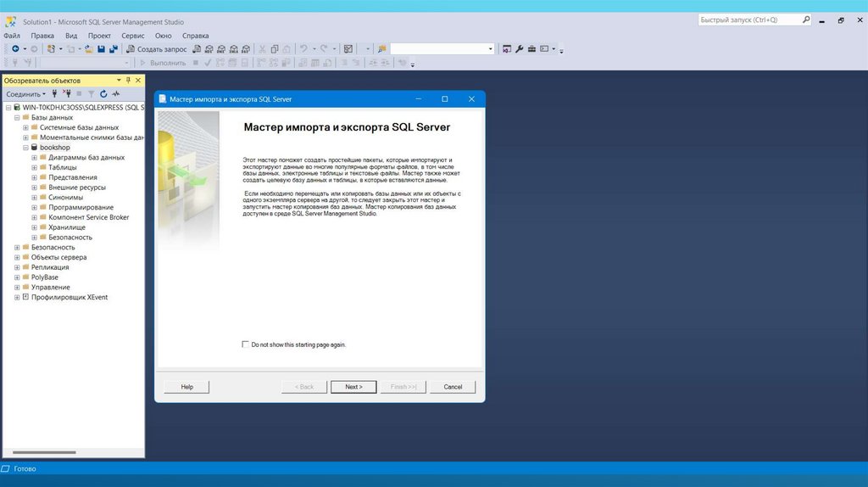Image resolution: width=868 pixels, height=487 pixels.
Task: Click the Disconnect plug icon
Action: [67, 93]
